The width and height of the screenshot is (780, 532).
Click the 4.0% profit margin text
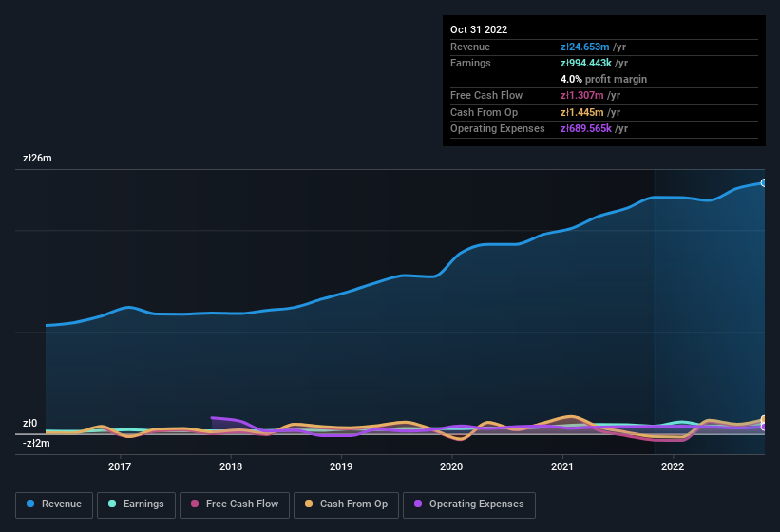[603, 79]
